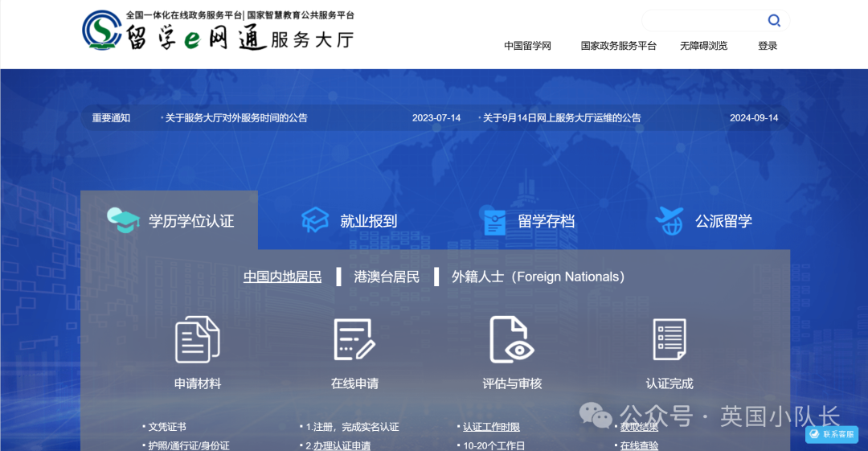Click the 在线查验 link

[640, 445]
